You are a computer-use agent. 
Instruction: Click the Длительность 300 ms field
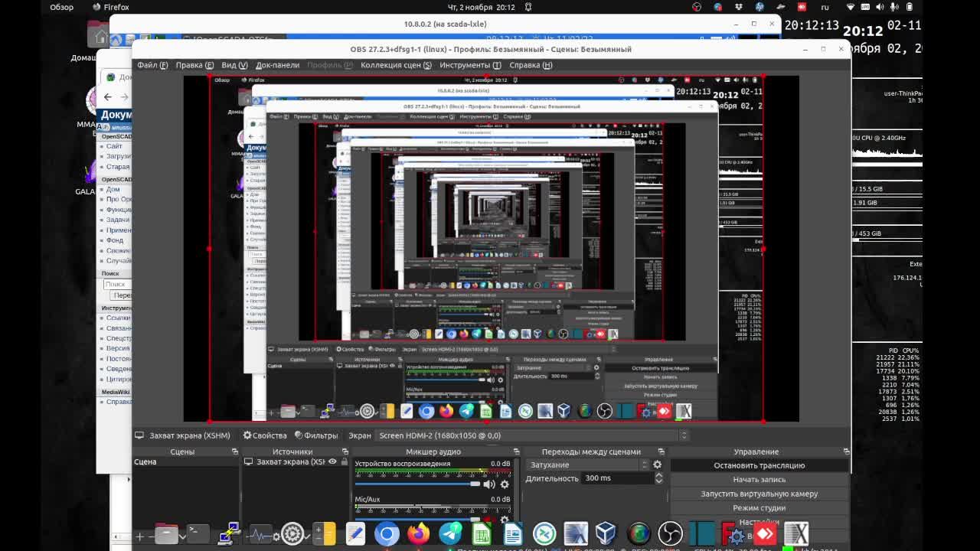coord(616,478)
